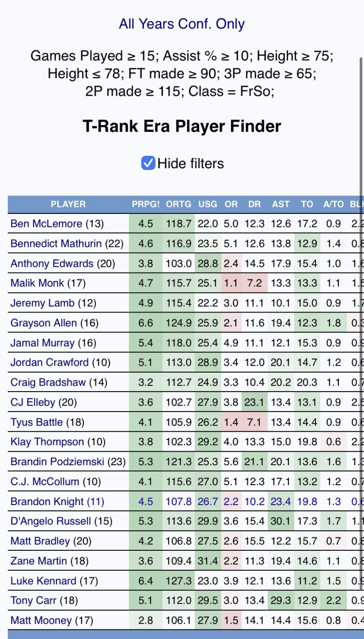
Task: Open Grayson Allen's player link
Action: pyautogui.click(x=43, y=323)
